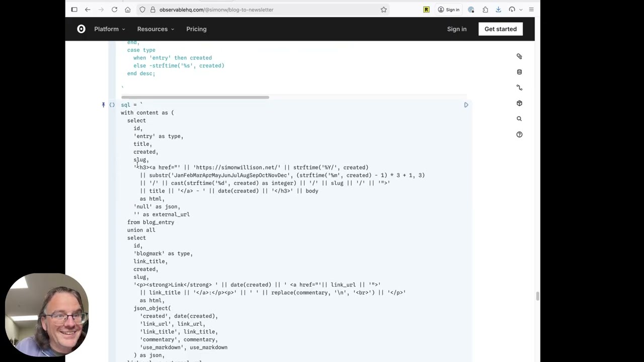
Task: Toggle pin on the sql cell
Action: [x=103, y=105]
